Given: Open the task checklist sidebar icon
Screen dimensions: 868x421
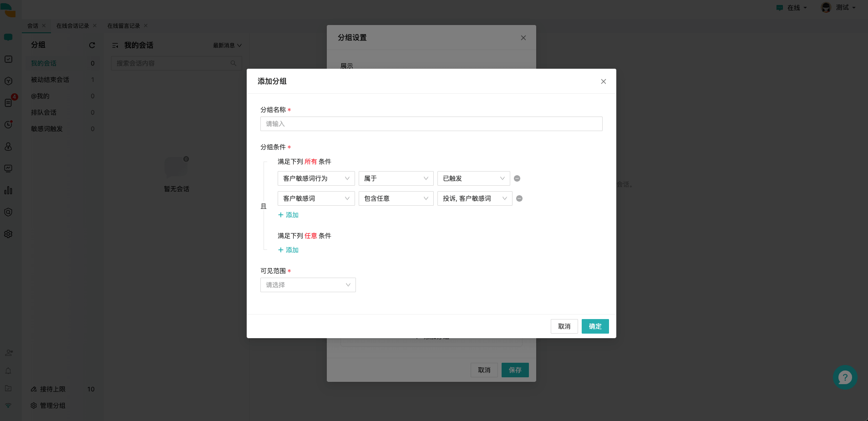Looking at the screenshot, I should [x=8, y=59].
